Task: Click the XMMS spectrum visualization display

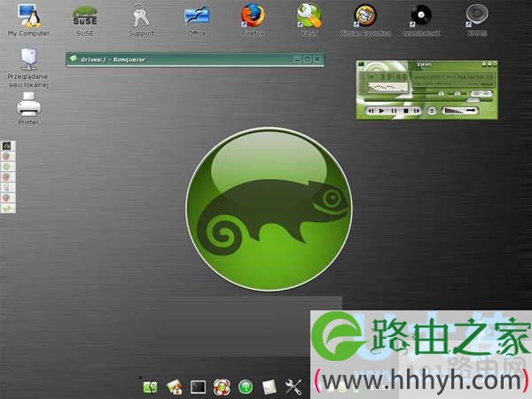Action: pyautogui.click(x=387, y=88)
